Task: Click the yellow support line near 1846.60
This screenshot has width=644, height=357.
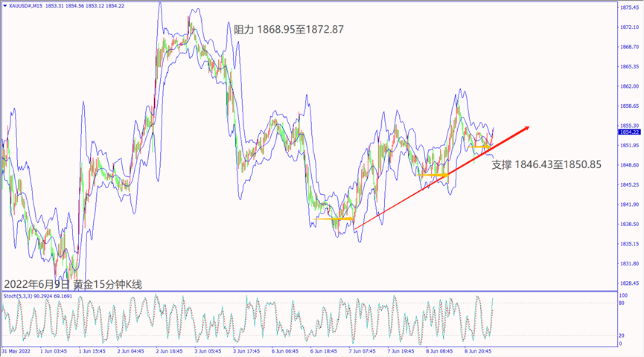Action: 434,175
